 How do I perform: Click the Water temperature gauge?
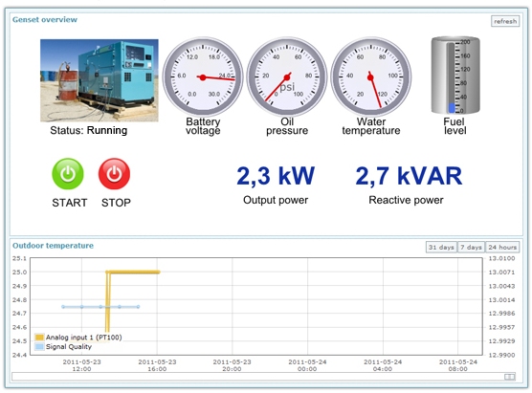(x=371, y=76)
